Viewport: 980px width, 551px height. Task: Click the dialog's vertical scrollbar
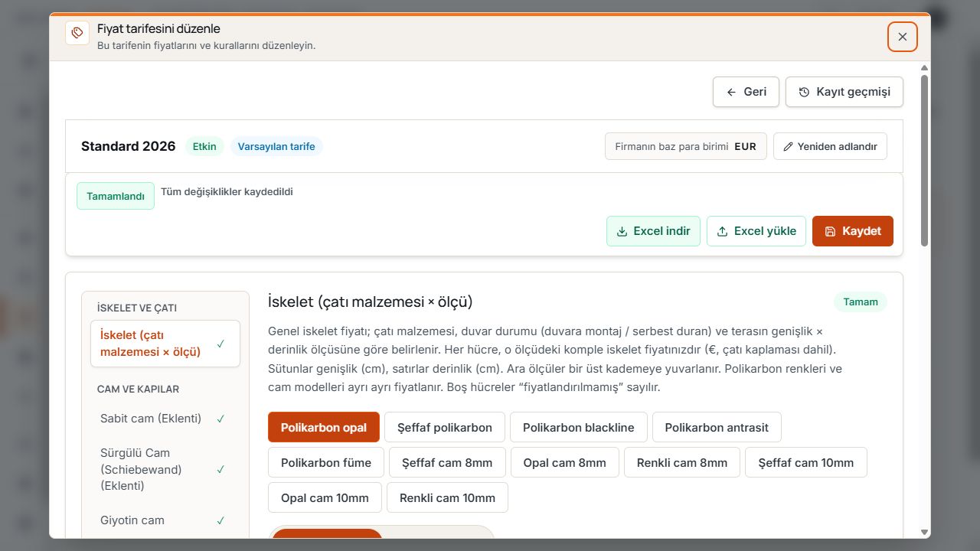(x=924, y=161)
